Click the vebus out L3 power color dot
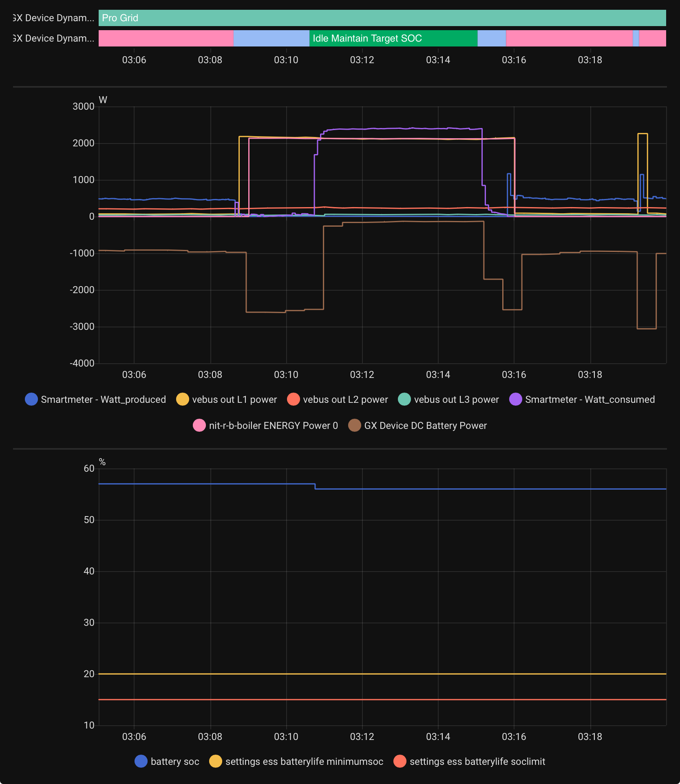Viewport: 680px width, 784px height. point(404,400)
